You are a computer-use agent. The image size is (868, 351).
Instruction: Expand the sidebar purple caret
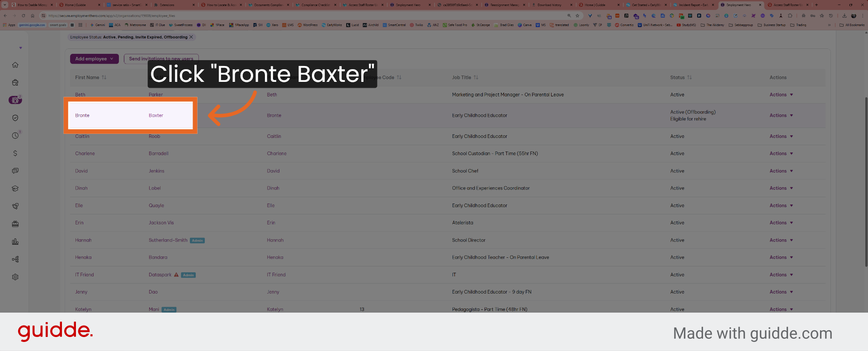[20, 48]
